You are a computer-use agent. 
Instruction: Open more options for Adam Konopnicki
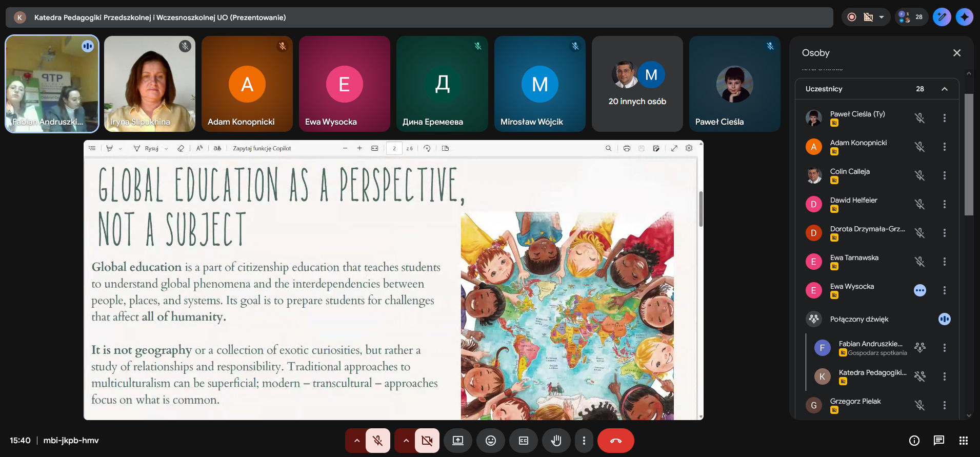click(945, 147)
